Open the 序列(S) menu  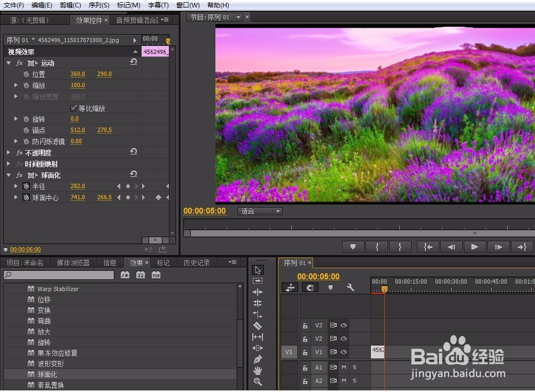[98, 5]
